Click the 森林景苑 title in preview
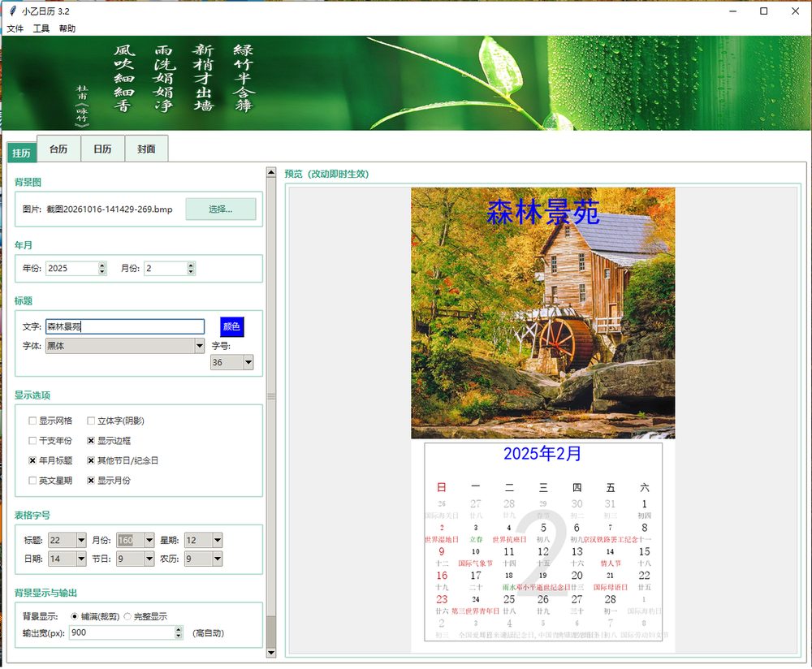 point(542,212)
